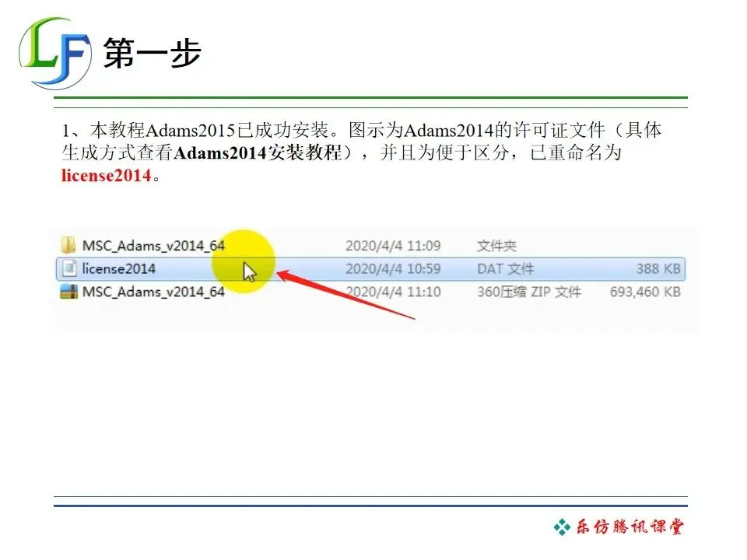Click the DAT 文件 type cell
The height and width of the screenshot is (560, 747).
pos(506,269)
